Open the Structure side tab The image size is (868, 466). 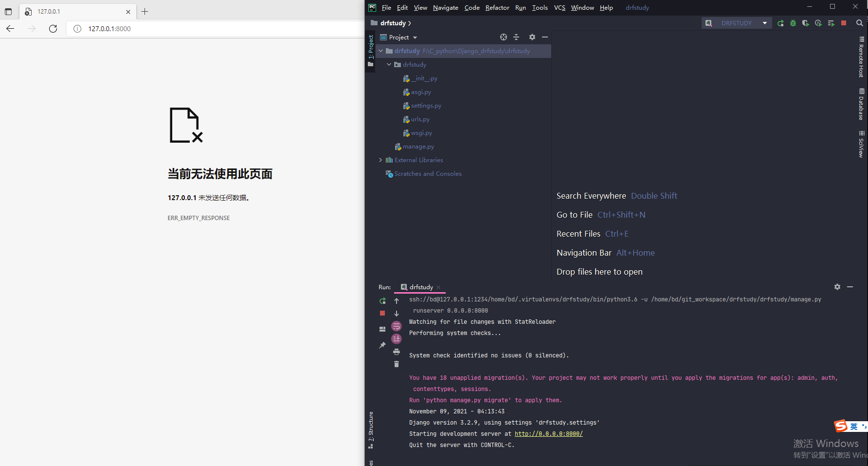coord(370,430)
